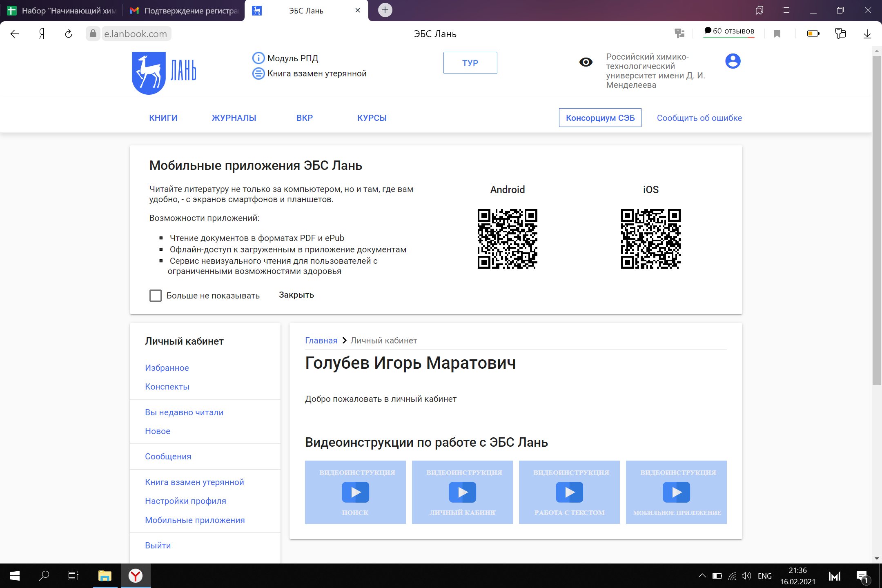The height and width of the screenshot is (588, 882).
Task: Open the page translate icon
Action: click(679, 33)
